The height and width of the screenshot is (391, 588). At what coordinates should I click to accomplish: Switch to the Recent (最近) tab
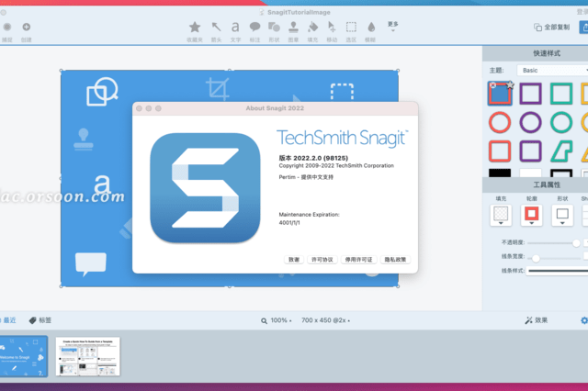point(9,320)
